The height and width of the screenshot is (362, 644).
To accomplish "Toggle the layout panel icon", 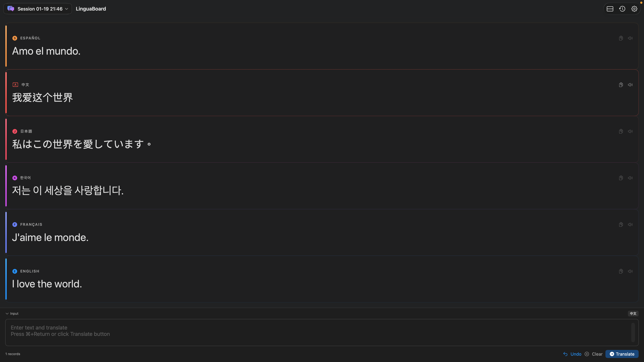I will click(610, 9).
